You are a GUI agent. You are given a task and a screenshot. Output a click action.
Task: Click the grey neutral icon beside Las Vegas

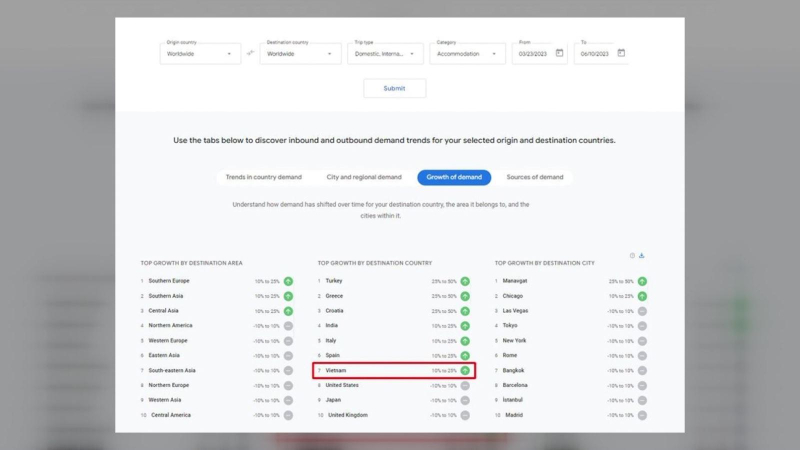click(x=642, y=311)
